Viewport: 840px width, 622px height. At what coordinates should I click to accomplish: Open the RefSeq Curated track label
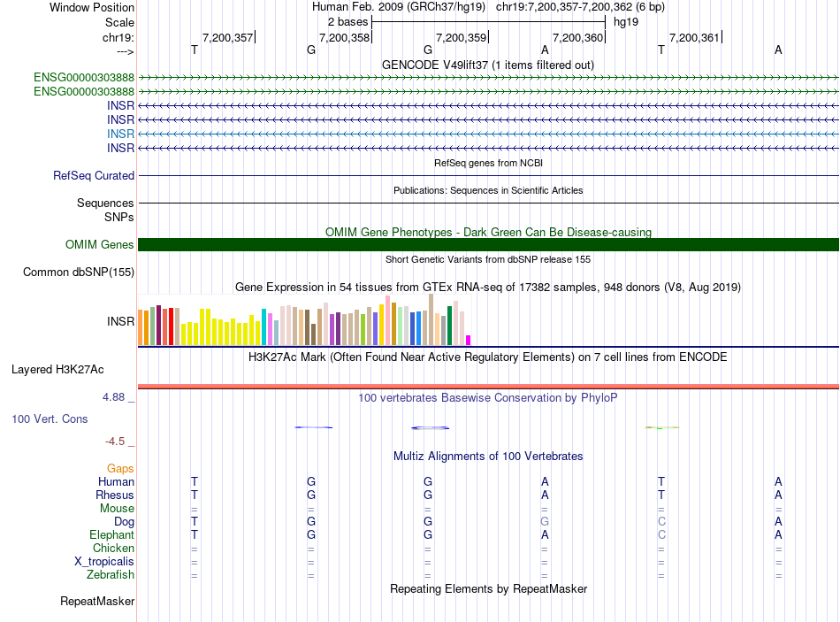pos(94,175)
